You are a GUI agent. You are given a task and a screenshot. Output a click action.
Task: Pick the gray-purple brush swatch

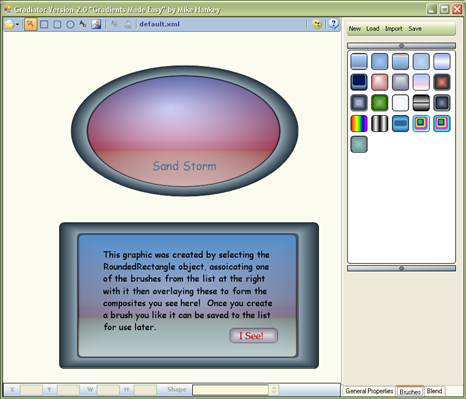(400, 82)
